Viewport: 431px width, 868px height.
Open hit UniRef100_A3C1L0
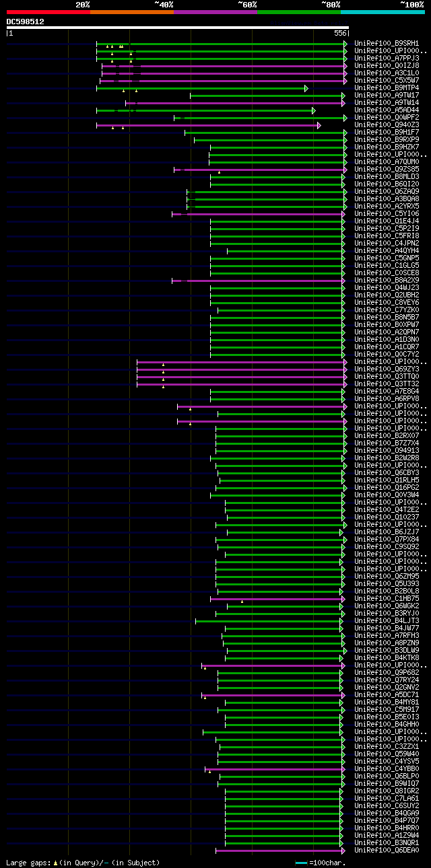387,73
